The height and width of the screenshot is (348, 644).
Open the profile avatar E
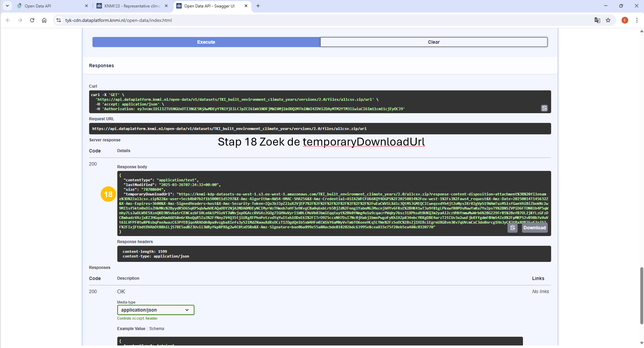(624, 20)
